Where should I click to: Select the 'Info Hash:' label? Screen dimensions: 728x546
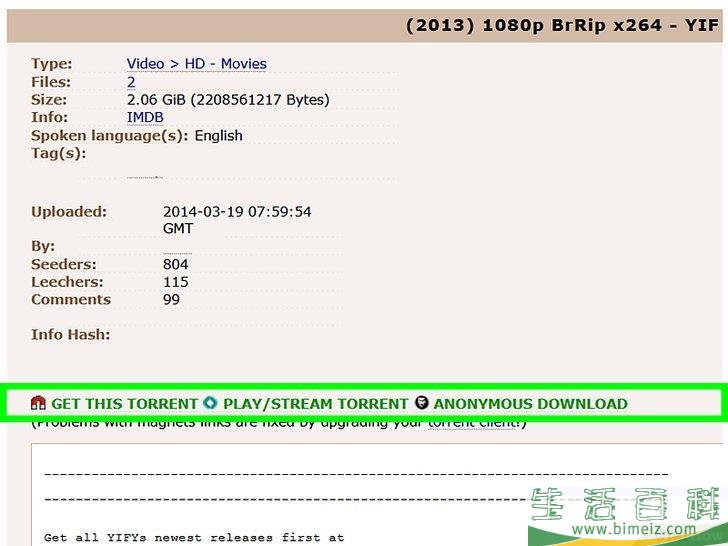point(71,334)
